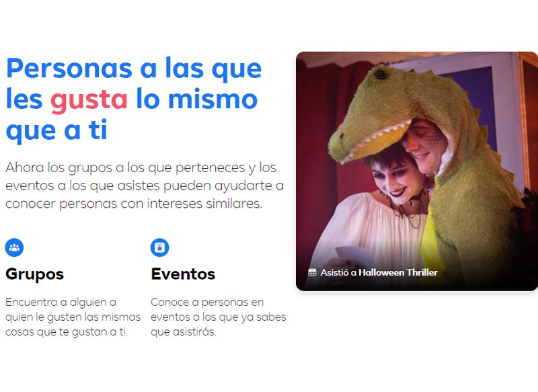Viewport: 538px width, 392px height.
Task: Click the phrase lo mismo in headline
Action: pyautogui.click(x=197, y=100)
